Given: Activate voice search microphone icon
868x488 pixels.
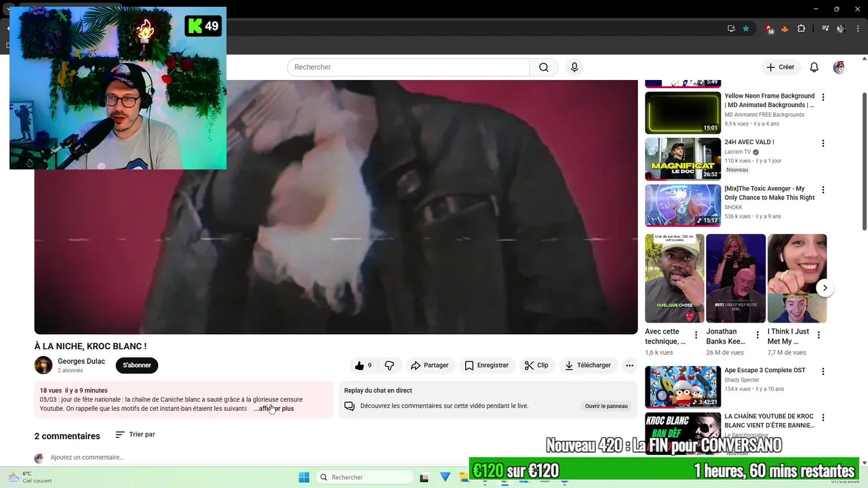Looking at the screenshot, I should [574, 67].
